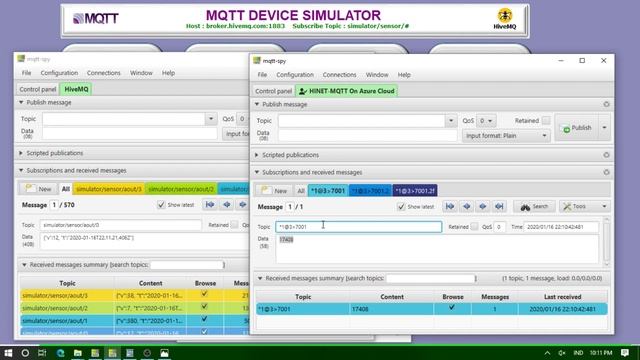
Task: Click the publish Topic input in Azure window
Action: (x=362, y=121)
